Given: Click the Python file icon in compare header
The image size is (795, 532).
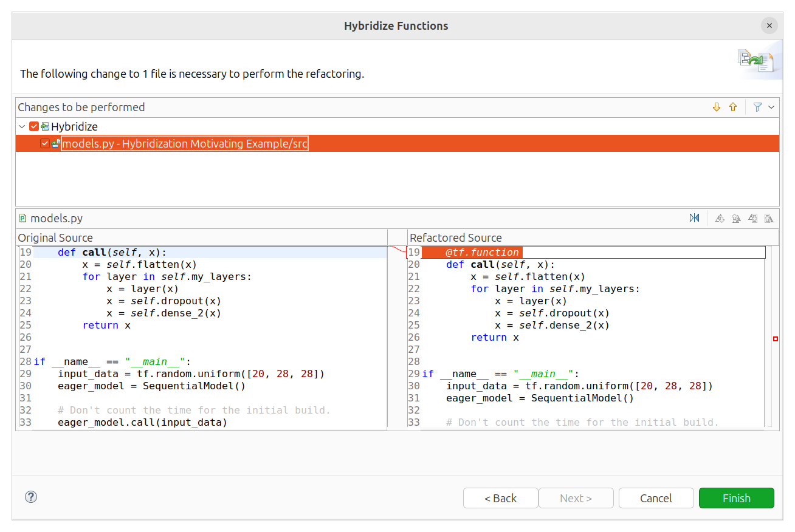Looking at the screenshot, I should 23,218.
